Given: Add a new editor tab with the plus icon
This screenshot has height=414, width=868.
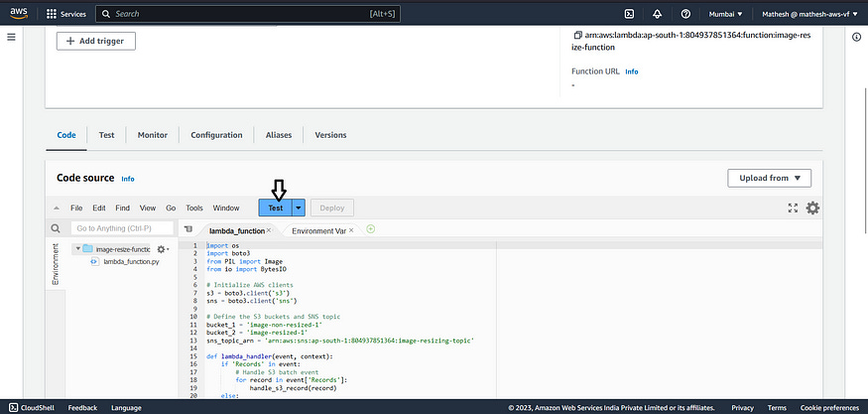Looking at the screenshot, I should tap(370, 229).
